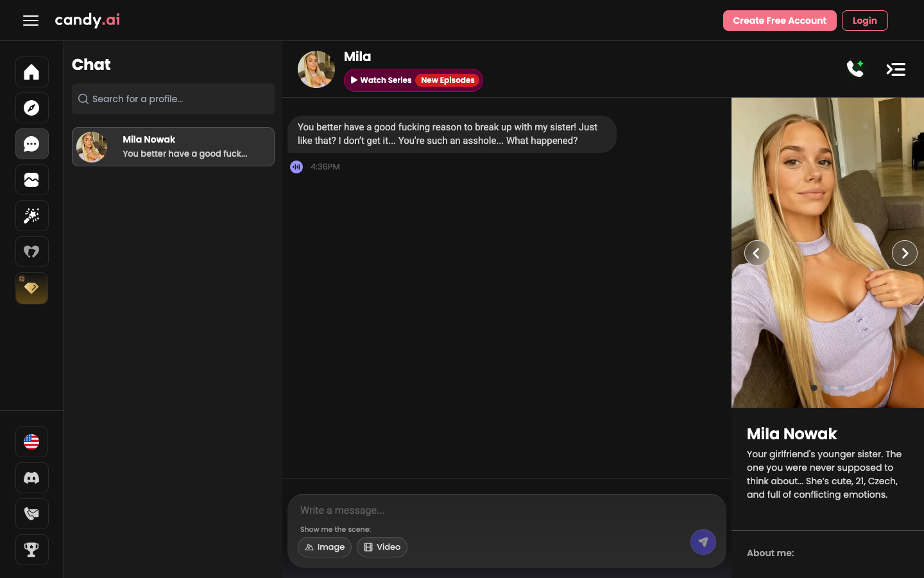The width and height of the screenshot is (924, 578).
Task: Click Mila's avatar in chat header
Action: [316, 69]
